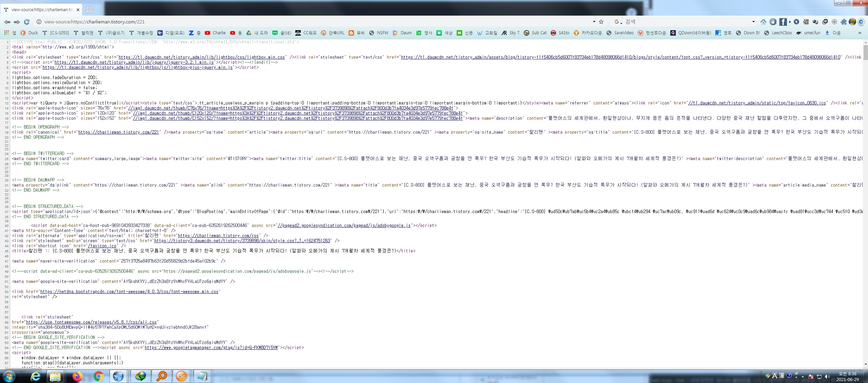Open the QDown(네이버등) bookmark
868x383 pixels.
point(691,33)
